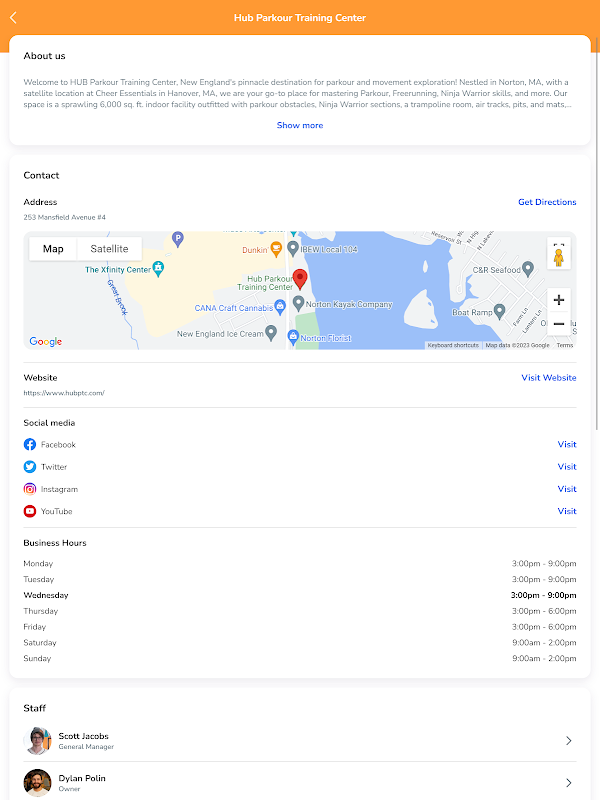Image resolution: width=600 pixels, height=800 pixels.
Task: Click Norton Kayak Company marker
Action: tap(298, 304)
